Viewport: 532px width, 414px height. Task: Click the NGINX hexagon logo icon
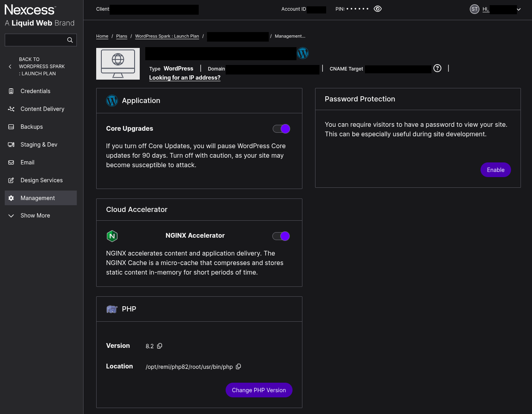pos(112,236)
